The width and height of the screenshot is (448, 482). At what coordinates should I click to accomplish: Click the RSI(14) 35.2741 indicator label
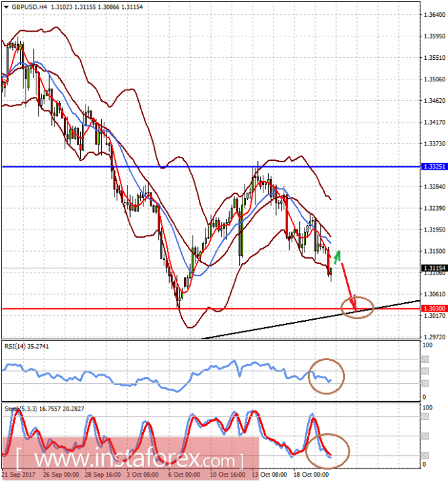pos(26,346)
